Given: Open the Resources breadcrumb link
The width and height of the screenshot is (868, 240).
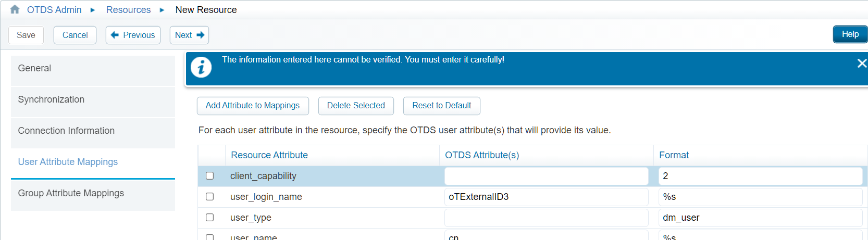Looking at the screenshot, I should pyautogui.click(x=128, y=10).
